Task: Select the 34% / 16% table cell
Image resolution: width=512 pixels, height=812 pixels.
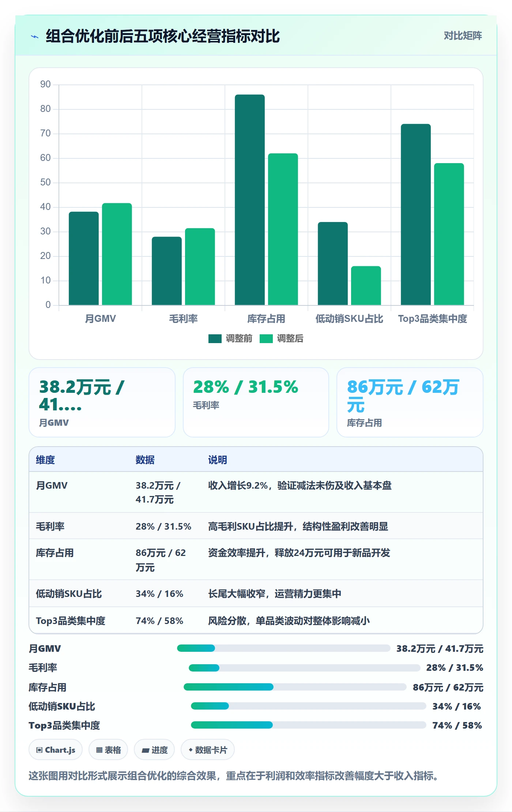Action: [159, 594]
